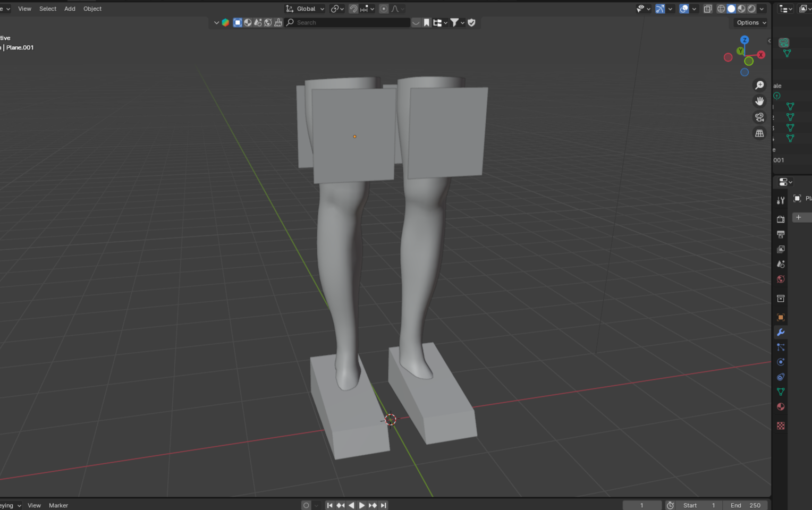Screen dimensions: 812x510
Task: Open the Material properties tab
Action: 781,406
